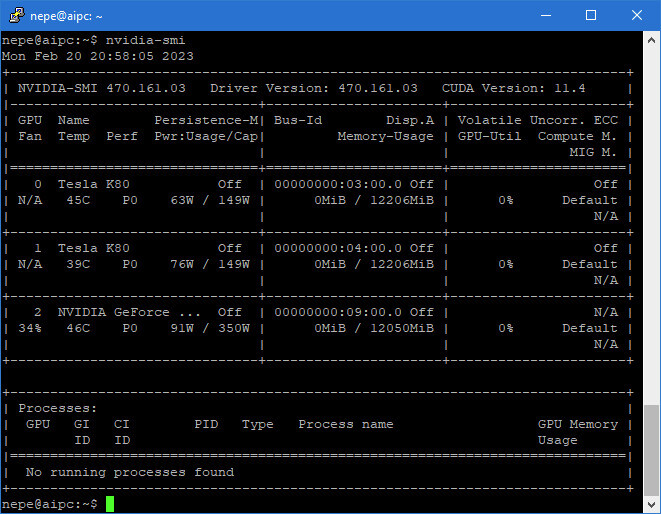
Task: Click the Process name column header
Action: click(x=346, y=425)
